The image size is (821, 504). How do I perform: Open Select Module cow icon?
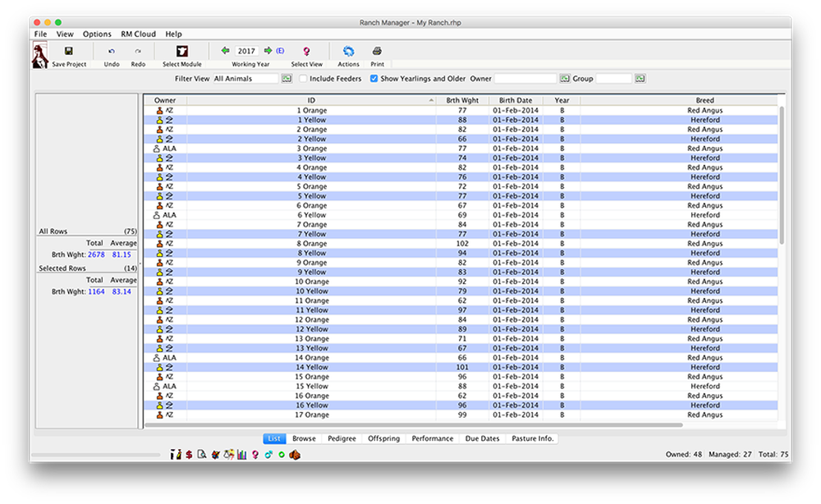[181, 51]
